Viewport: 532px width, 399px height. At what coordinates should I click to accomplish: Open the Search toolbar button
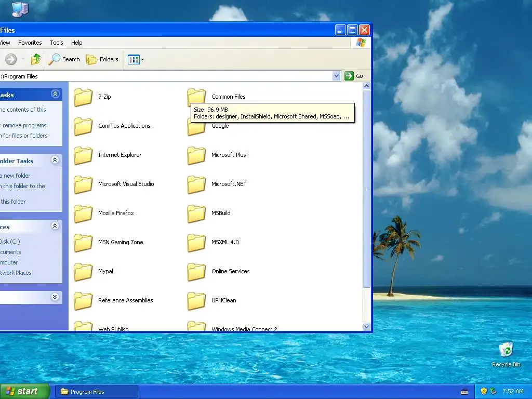[x=64, y=59]
